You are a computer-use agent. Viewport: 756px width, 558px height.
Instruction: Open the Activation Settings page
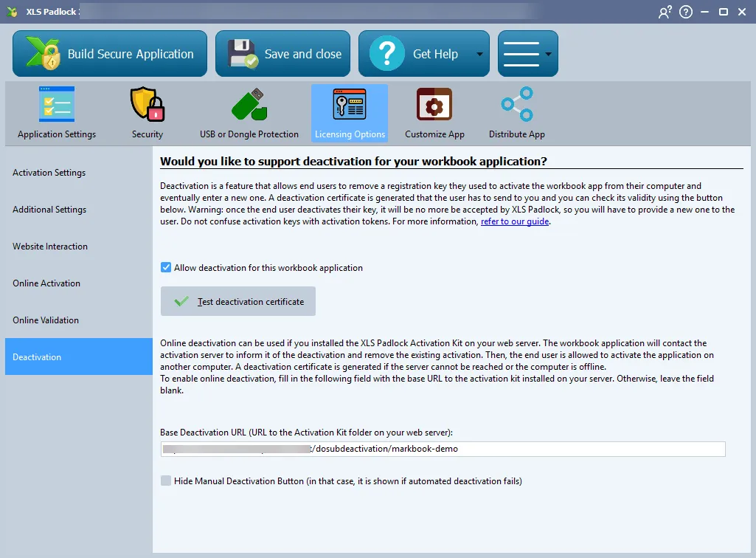79,172
